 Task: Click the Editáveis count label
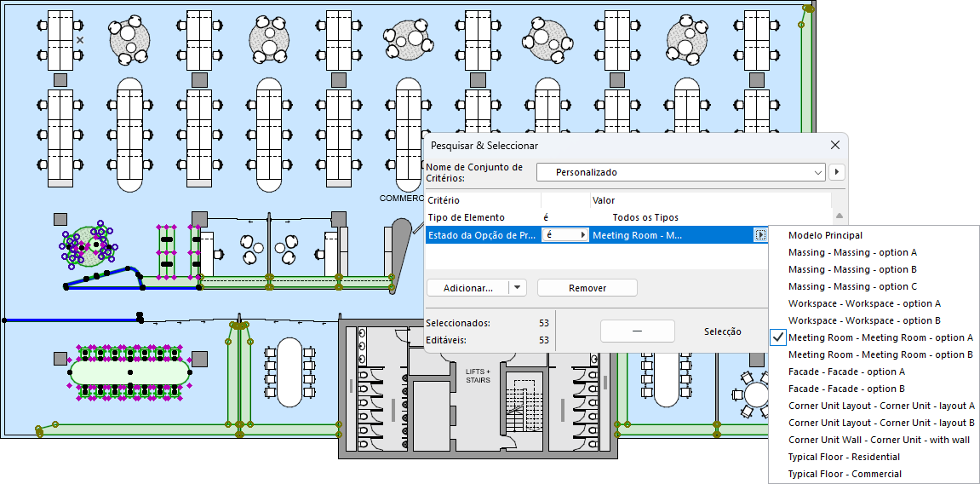click(x=445, y=340)
